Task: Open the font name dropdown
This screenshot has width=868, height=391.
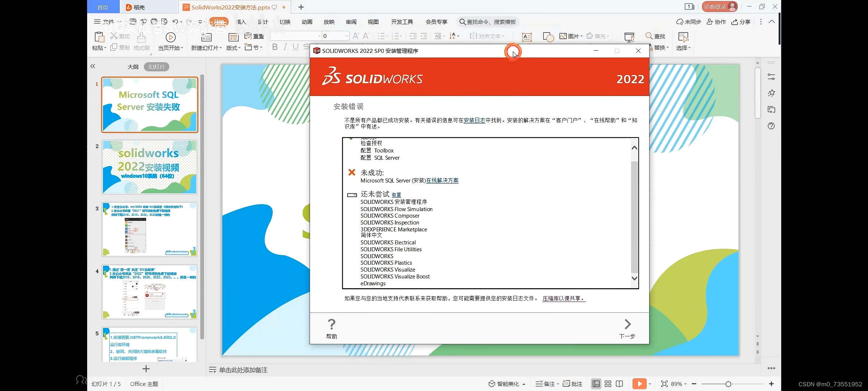Action: click(319, 36)
